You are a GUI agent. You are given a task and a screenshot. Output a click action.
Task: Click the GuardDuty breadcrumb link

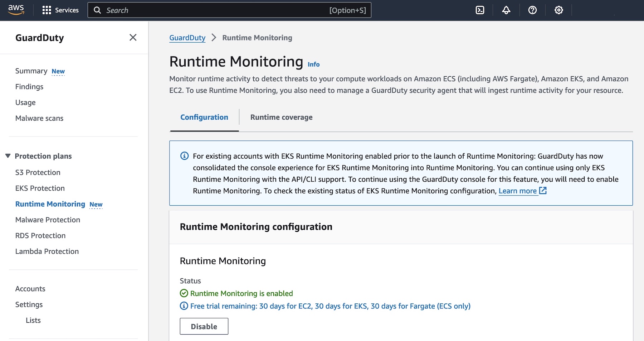coord(187,38)
